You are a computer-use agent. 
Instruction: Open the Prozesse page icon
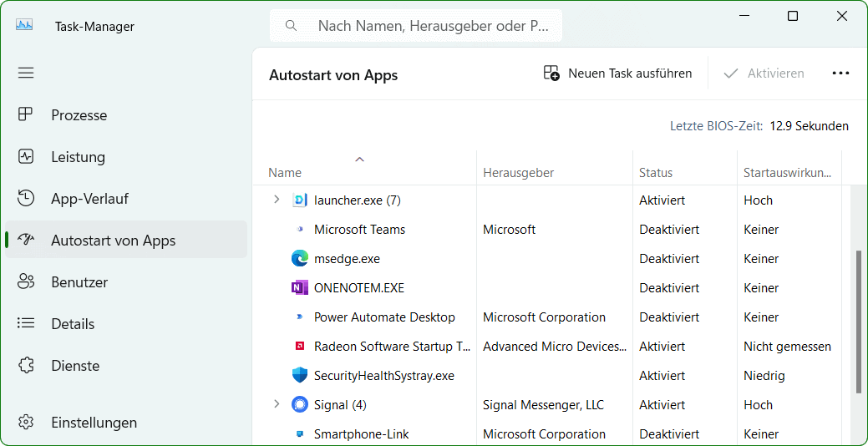coord(26,115)
